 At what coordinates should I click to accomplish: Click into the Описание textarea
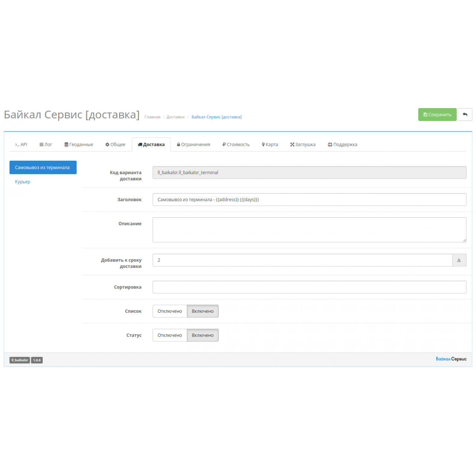tap(309, 230)
